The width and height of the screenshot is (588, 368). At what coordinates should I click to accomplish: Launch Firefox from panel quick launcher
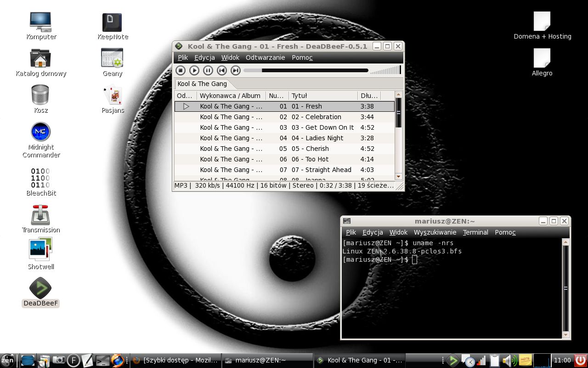coord(117,360)
